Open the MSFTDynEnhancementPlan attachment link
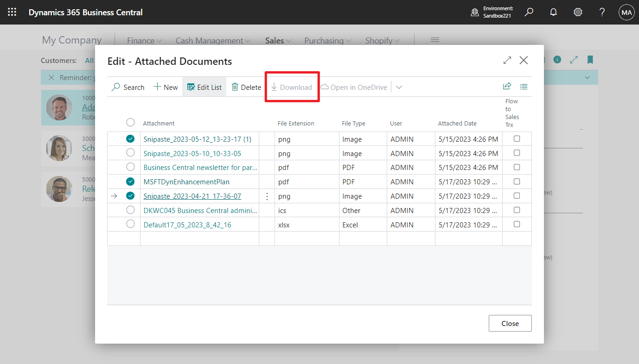This screenshot has height=364, width=639. 187,182
